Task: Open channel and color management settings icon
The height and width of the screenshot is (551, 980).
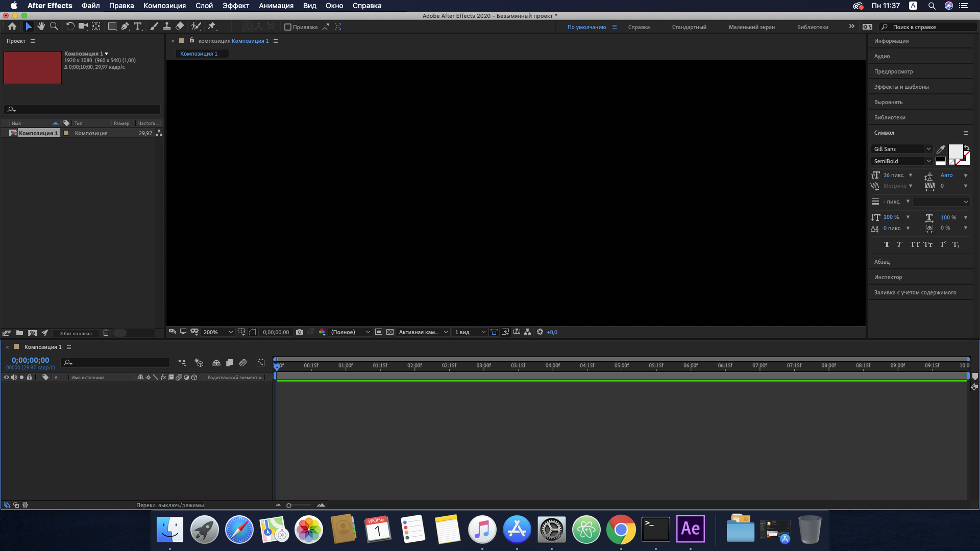Action: click(x=322, y=332)
